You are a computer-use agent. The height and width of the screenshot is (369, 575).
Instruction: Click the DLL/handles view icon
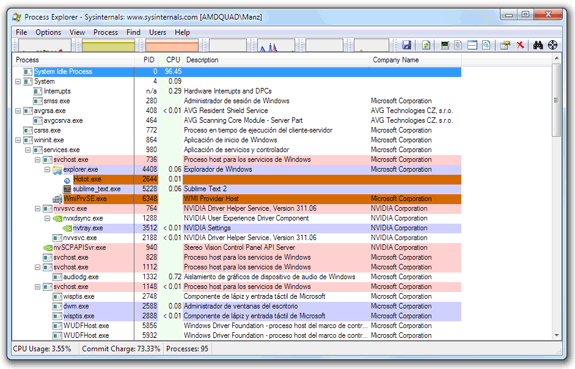486,45
